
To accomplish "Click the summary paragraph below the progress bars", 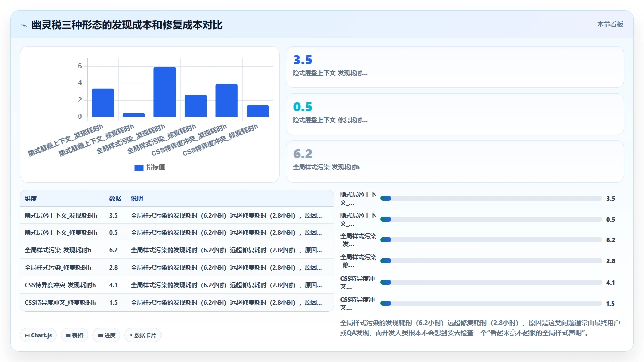I will 480,328.
